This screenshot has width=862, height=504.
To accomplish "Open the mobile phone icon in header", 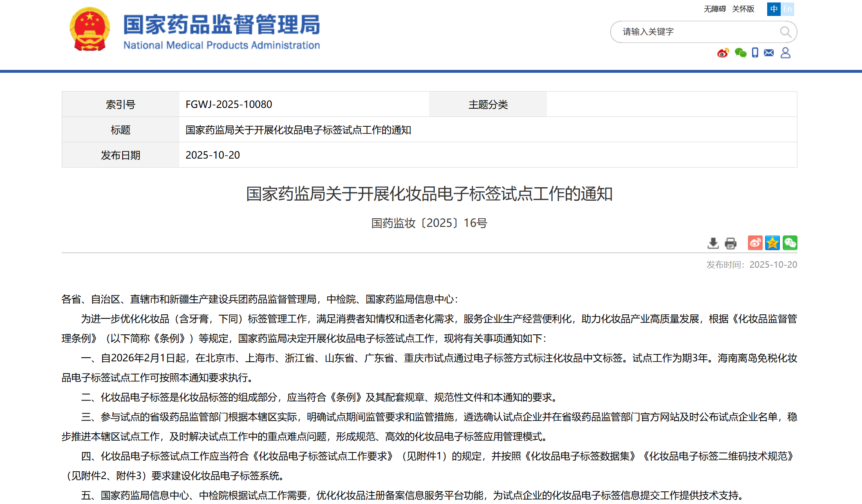I will point(755,53).
